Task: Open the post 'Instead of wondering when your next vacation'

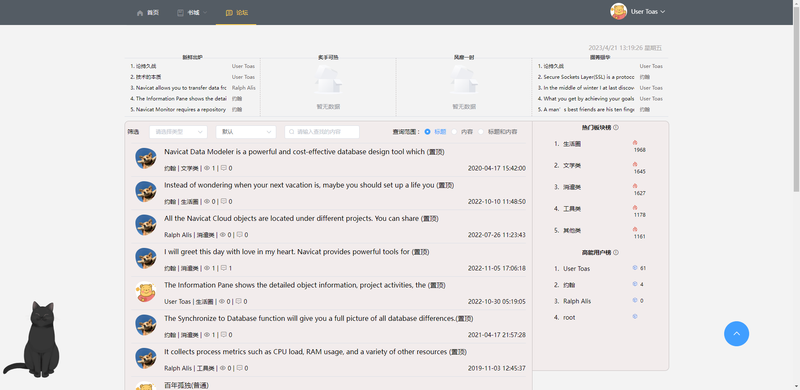Action: click(309, 185)
